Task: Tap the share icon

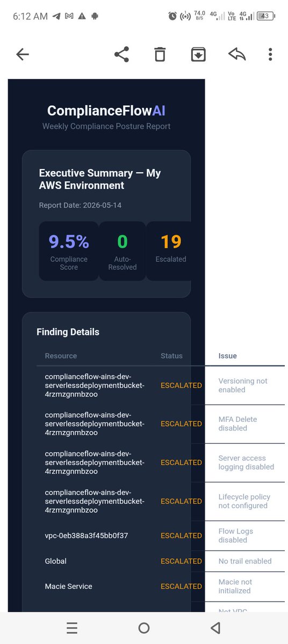Action: click(x=122, y=54)
